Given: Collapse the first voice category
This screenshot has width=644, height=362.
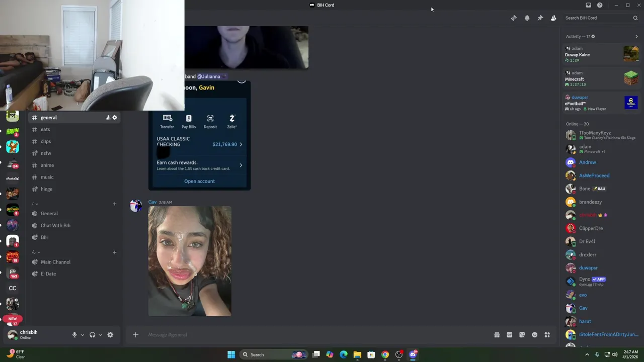Looking at the screenshot, I should [35, 204].
